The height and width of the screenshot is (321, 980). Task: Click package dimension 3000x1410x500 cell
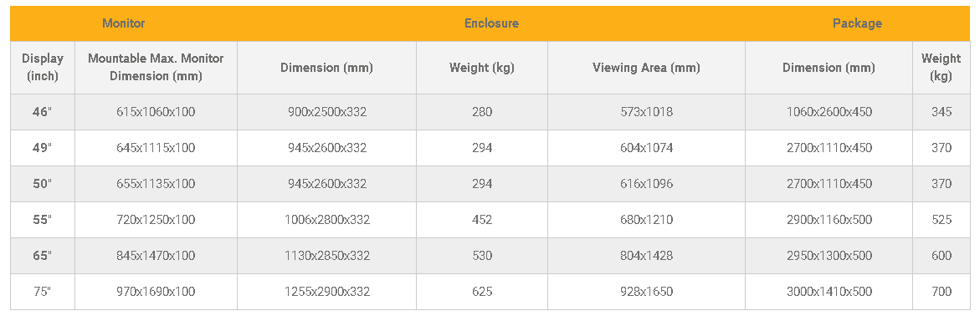coord(829,292)
